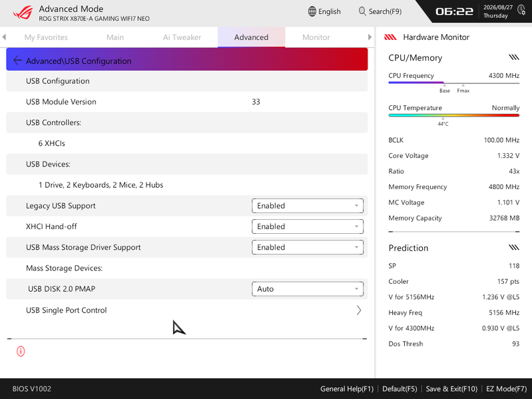Open USB DISK 2.0 PMAP dropdown
Viewport: 532px width, 399px height.
[308, 288]
